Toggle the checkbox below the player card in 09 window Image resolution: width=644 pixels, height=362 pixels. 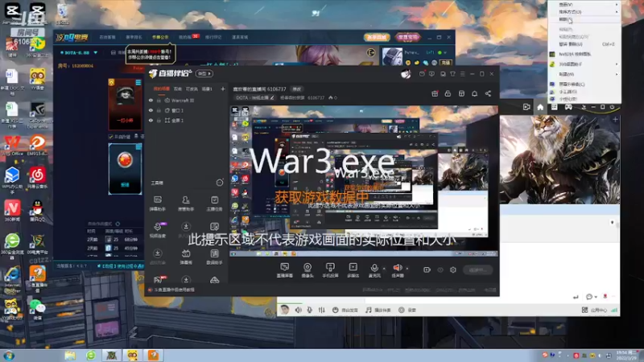[x=110, y=137]
